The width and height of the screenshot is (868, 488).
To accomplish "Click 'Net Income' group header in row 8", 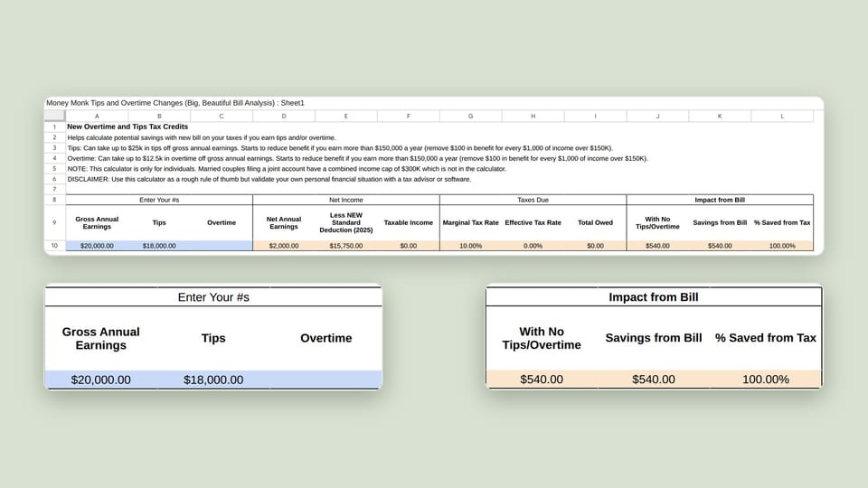I will (x=346, y=200).
